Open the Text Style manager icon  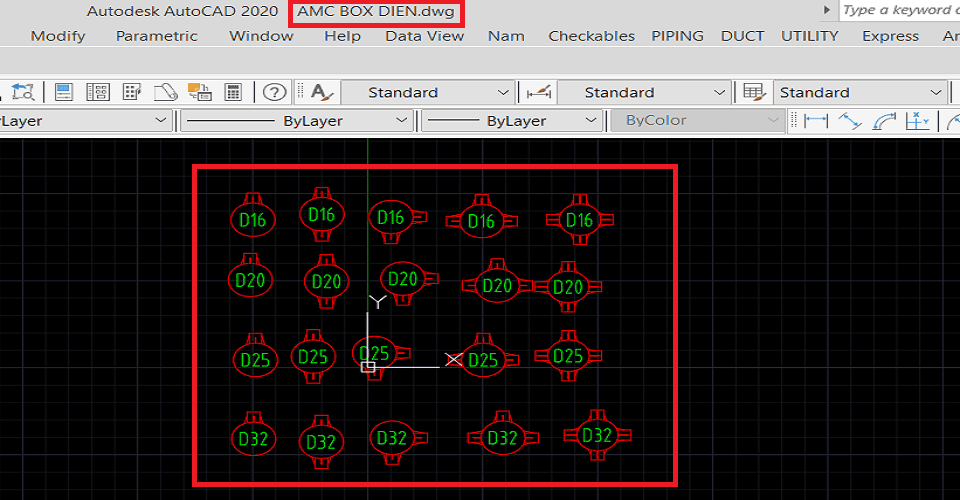pyautogui.click(x=321, y=92)
